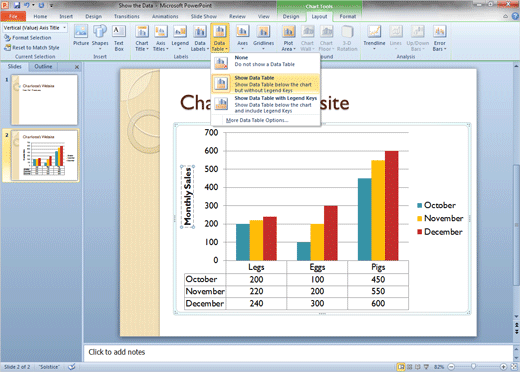Click the November legend entry
The width and height of the screenshot is (520, 372).
tap(440, 218)
